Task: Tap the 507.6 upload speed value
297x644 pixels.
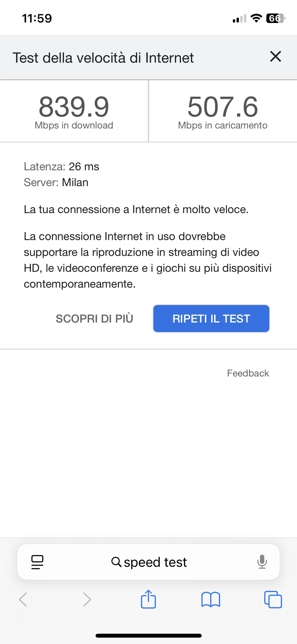Action: (223, 107)
